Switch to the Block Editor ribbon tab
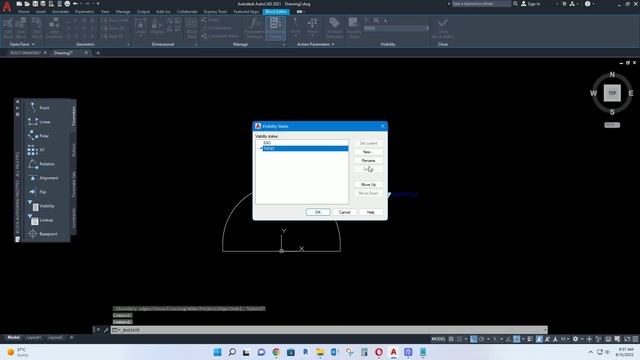The width and height of the screenshot is (640, 360). point(276,11)
